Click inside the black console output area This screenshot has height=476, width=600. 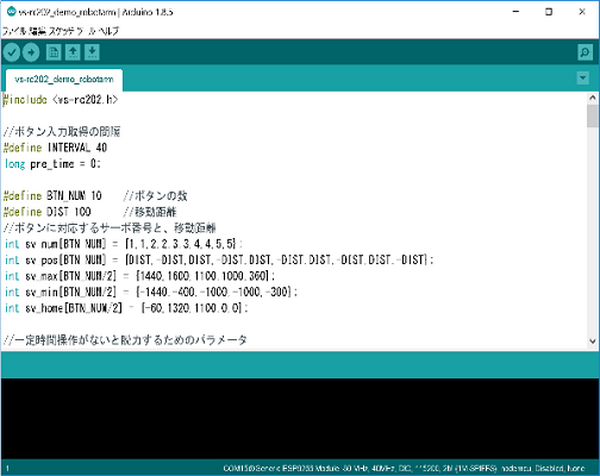click(x=300, y=420)
